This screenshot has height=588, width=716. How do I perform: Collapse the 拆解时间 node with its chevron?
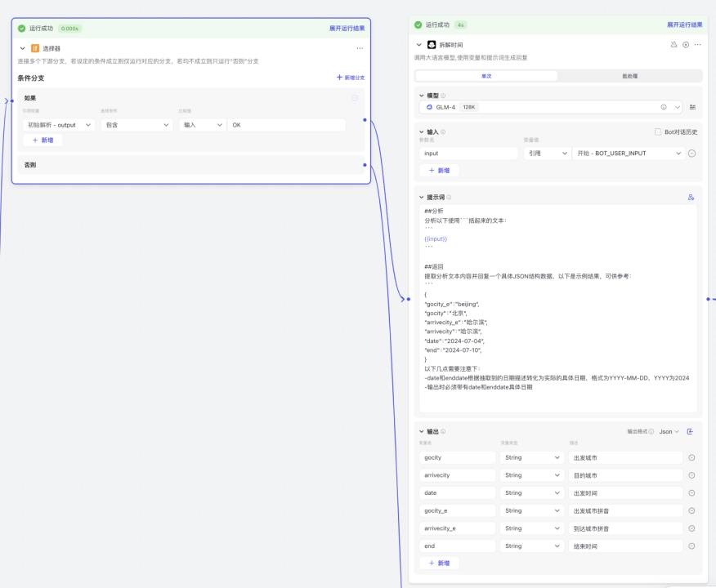(x=418, y=44)
